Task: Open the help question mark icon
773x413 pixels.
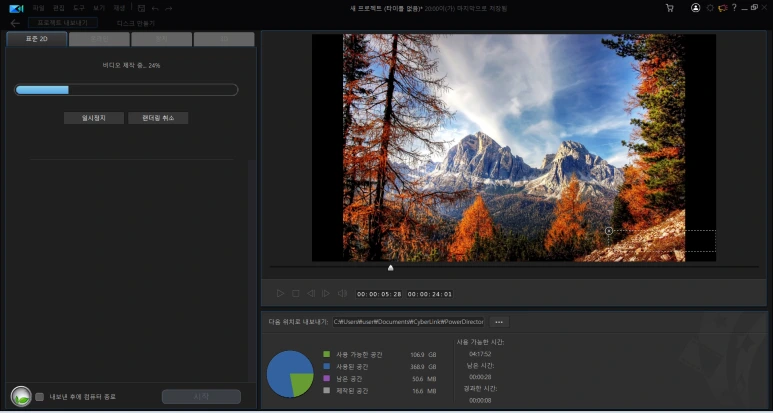Action: (734, 7)
